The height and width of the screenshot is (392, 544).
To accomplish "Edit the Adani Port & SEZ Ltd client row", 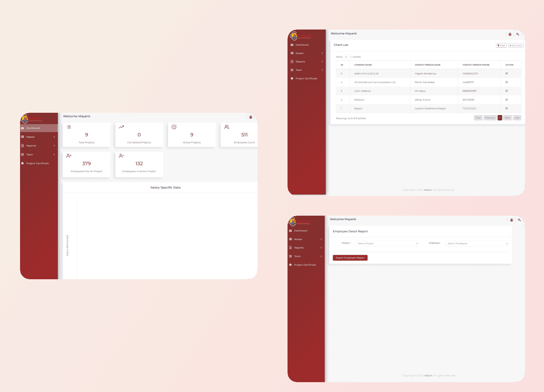I will click(x=507, y=73).
